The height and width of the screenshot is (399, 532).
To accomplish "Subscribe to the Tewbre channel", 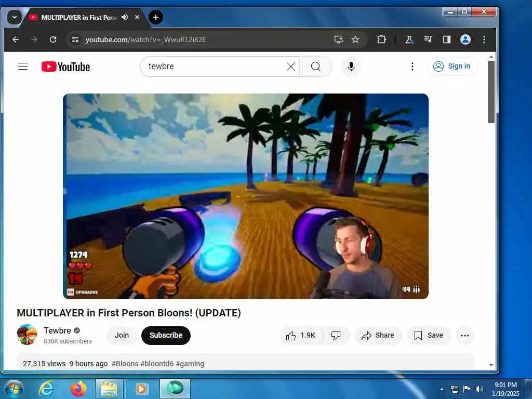I will click(166, 335).
